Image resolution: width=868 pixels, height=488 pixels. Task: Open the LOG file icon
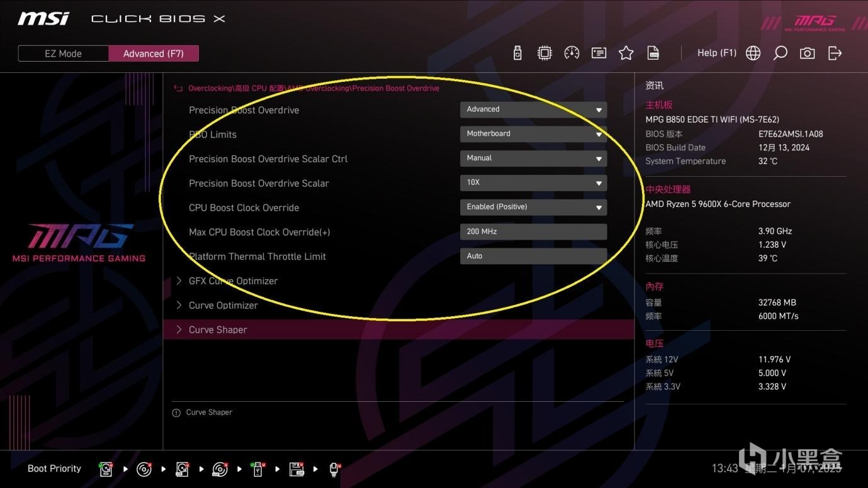pos(653,53)
